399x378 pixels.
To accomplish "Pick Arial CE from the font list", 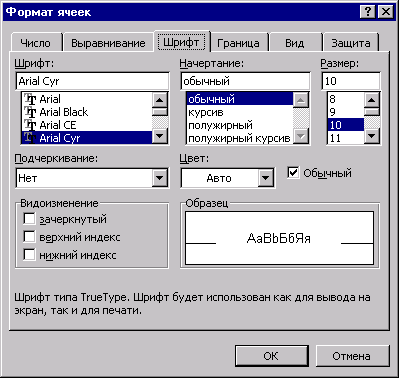I will tap(87, 125).
